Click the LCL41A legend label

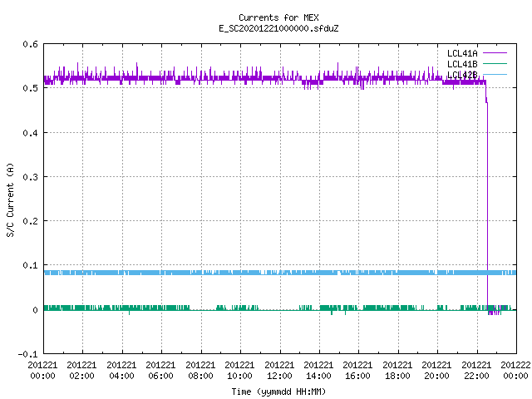(x=462, y=53)
